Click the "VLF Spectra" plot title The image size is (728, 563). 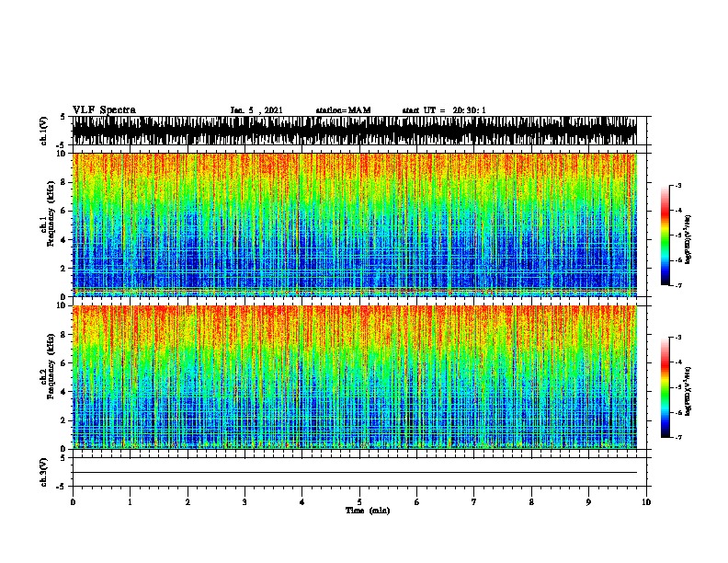point(104,110)
